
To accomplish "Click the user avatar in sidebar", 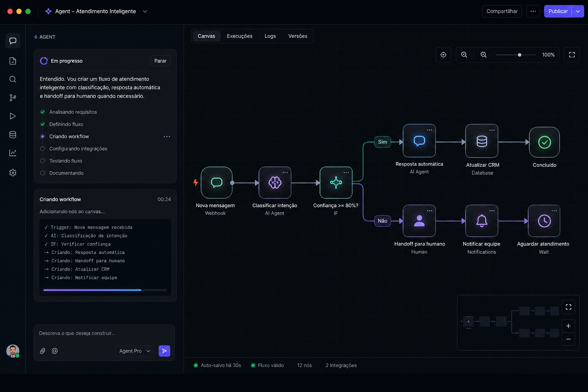I will 13,351.
